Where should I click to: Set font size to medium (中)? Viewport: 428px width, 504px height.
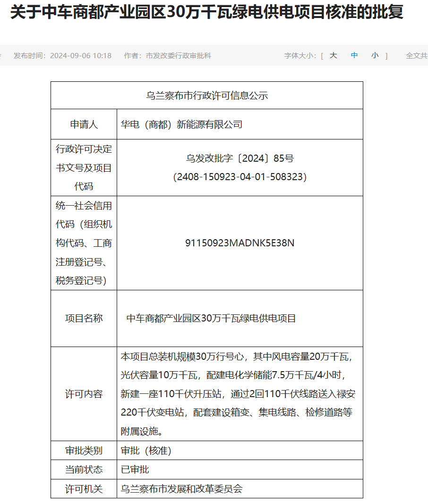pos(354,56)
